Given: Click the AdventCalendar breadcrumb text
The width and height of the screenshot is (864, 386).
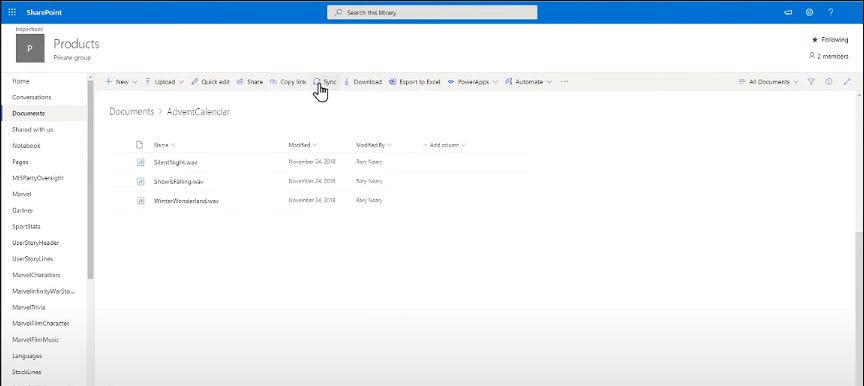Looking at the screenshot, I should point(198,111).
